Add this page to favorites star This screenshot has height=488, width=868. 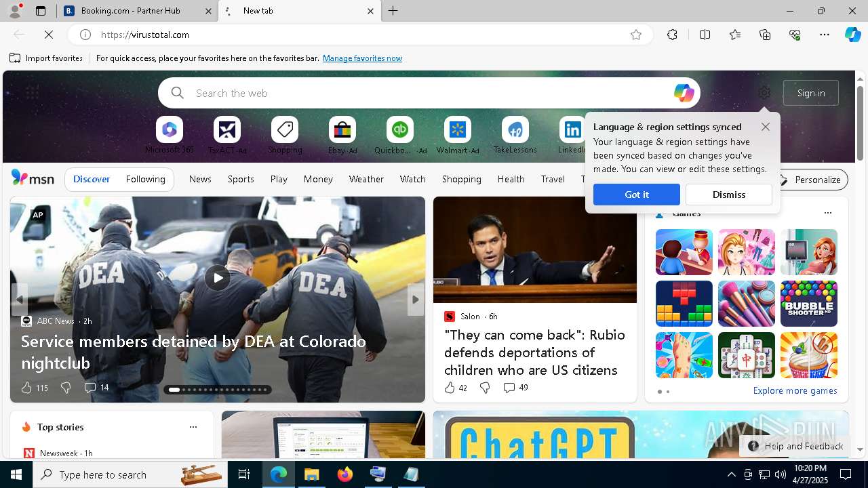(636, 35)
